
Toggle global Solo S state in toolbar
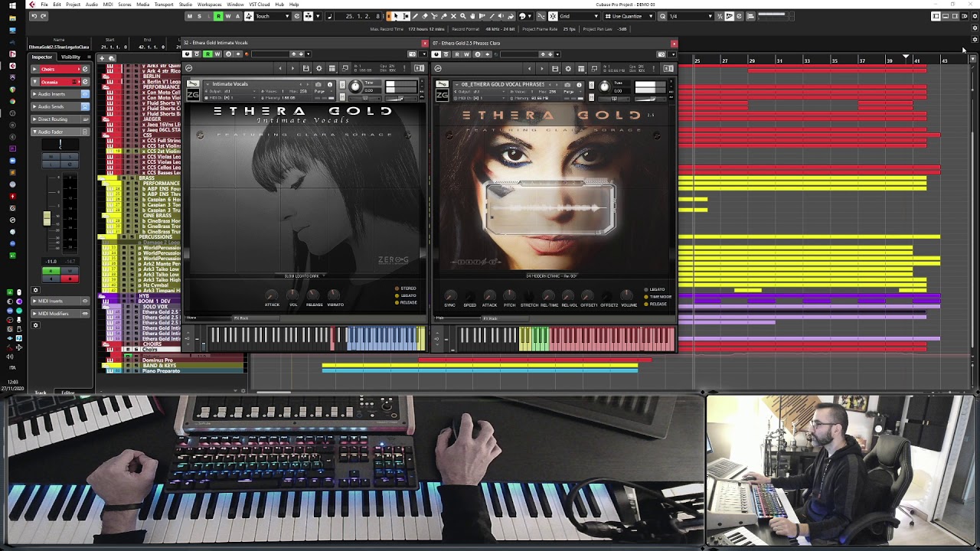tap(199, 16)
